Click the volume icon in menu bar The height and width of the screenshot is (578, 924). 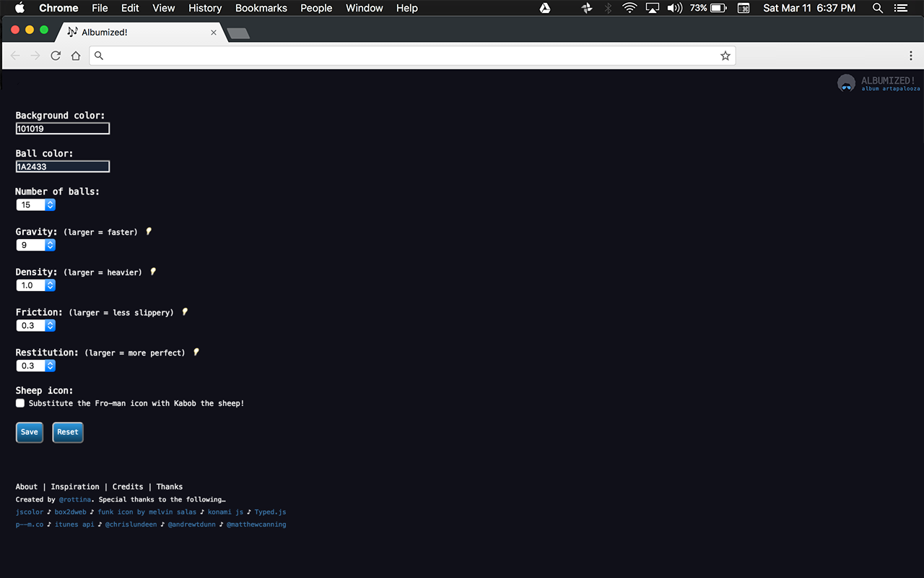pos(675,8)
